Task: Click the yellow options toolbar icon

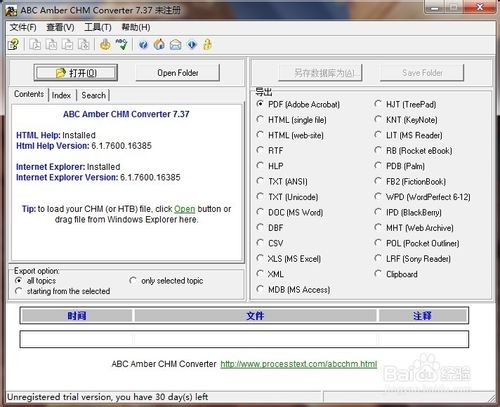Action: [105, 45]
